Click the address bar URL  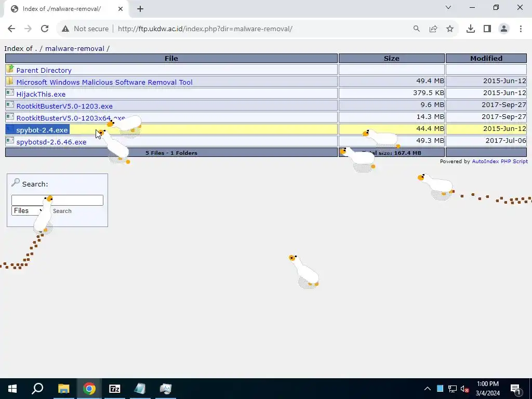click(205, 29)
